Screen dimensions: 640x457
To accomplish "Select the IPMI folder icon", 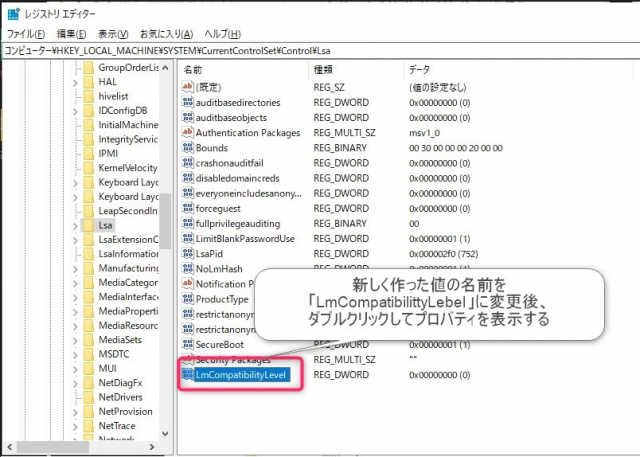I will tap(89, 153).
